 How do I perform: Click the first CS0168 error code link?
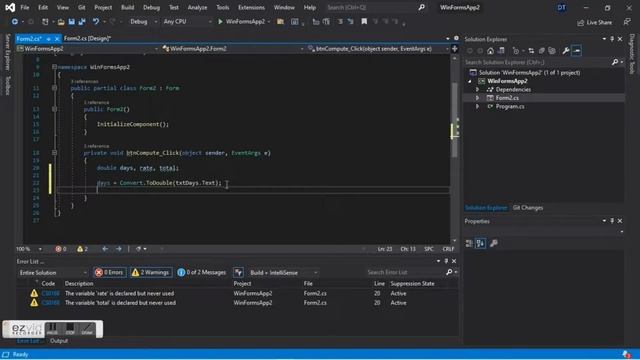(50, 293)
